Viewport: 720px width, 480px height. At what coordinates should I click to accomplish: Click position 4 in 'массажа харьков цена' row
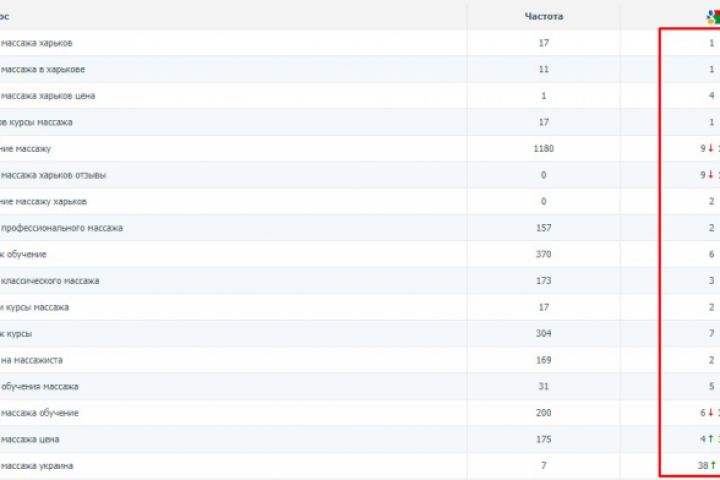point(712,96)
